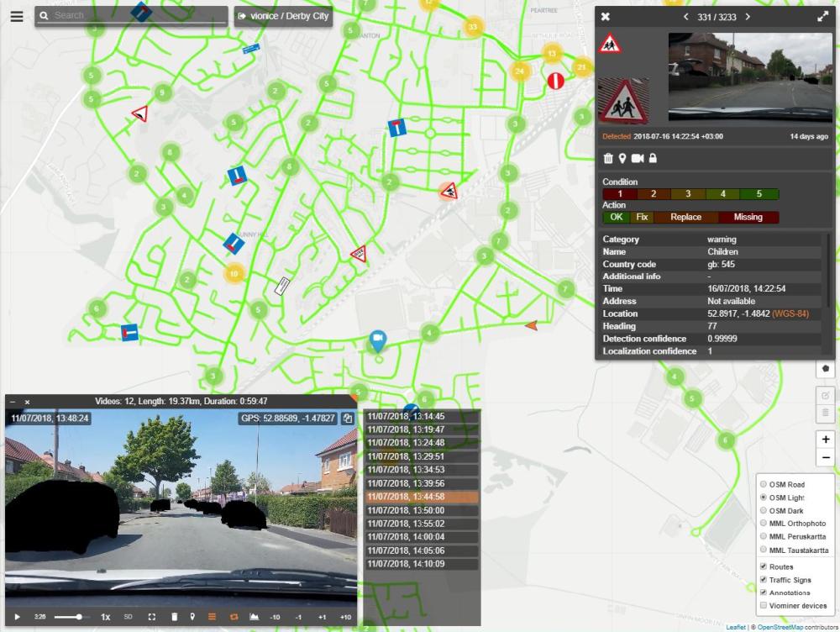
Task: Set sign condition rating to 5
Action: (x=759, y=194)
